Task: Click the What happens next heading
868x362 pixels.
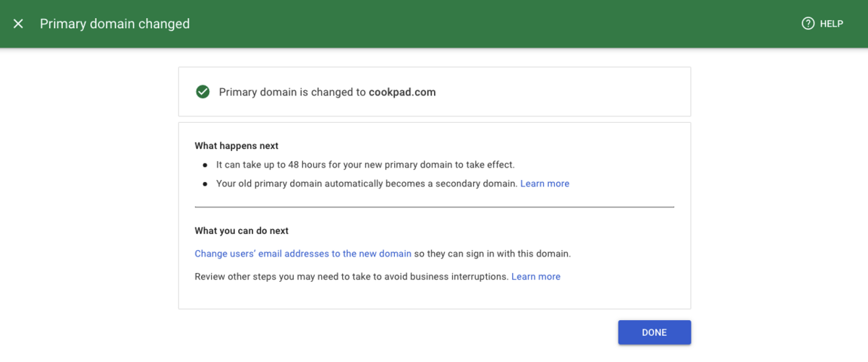Action: coord(237,146)
